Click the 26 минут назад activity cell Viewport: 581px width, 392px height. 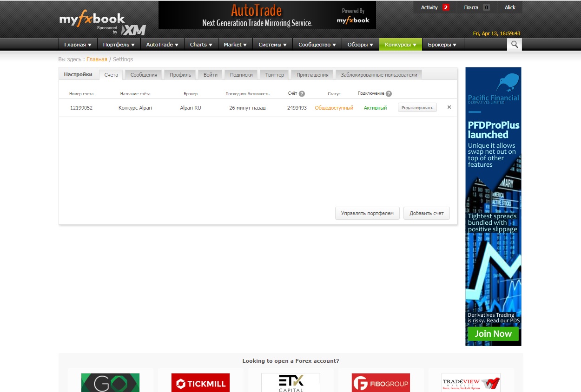tap(247, 108)
